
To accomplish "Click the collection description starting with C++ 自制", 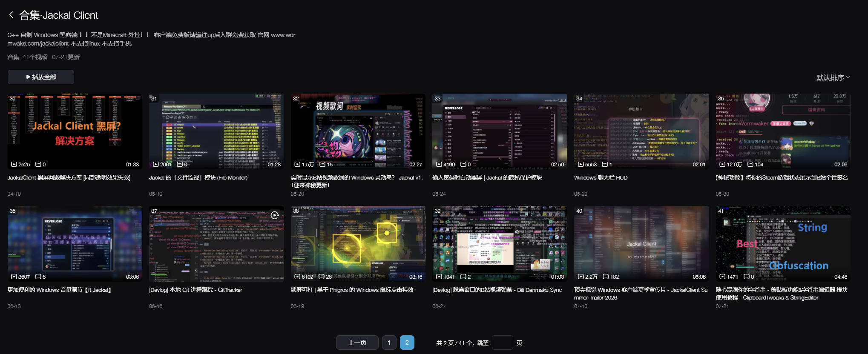I will [x=151, y=39].
